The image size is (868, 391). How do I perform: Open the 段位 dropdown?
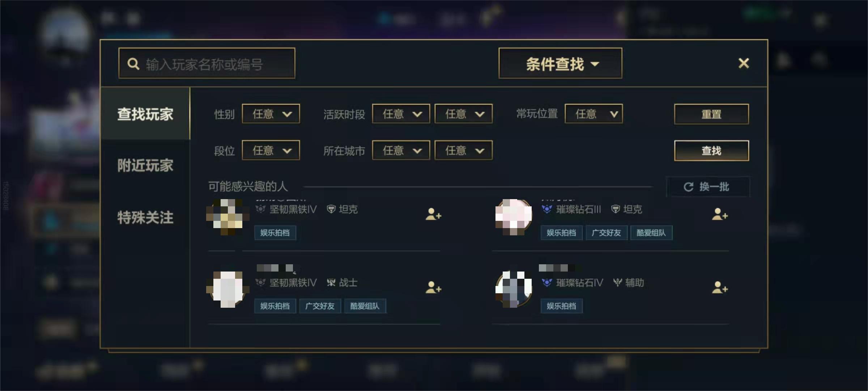[271, 150]
